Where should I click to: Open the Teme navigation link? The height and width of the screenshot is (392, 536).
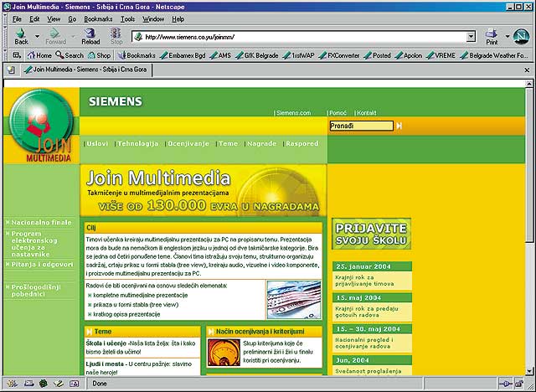[x=228, y=143]
